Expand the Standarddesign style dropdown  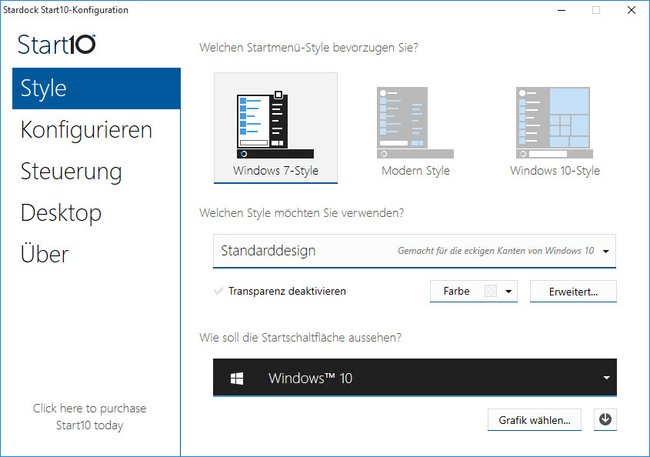tap(415, 251)
